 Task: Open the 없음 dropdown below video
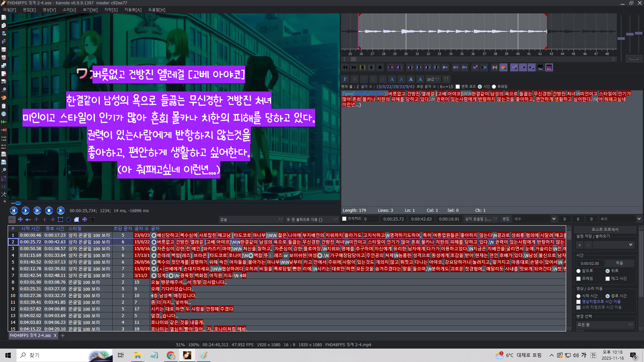pyautogui.click(x=251, y=220)
